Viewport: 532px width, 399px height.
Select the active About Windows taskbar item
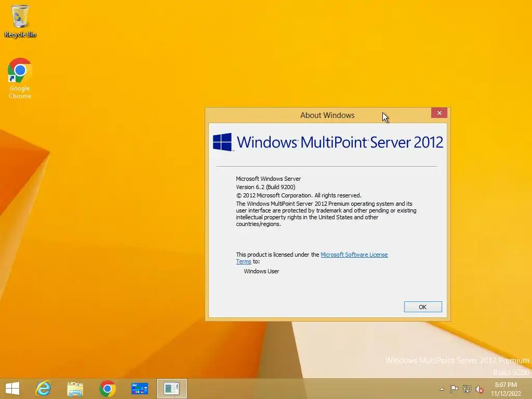171,389
